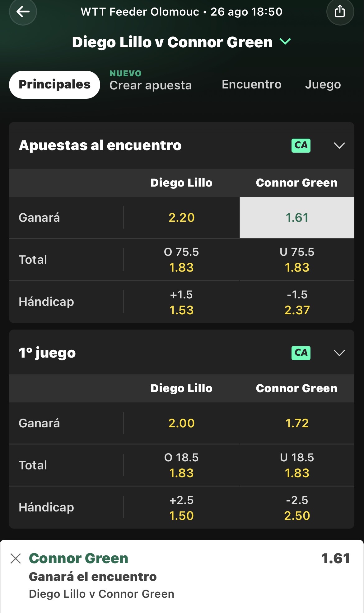Select Over 75.5 total at 1.83
This screenshot has width=364, height=613.
[x=182, y=260]
